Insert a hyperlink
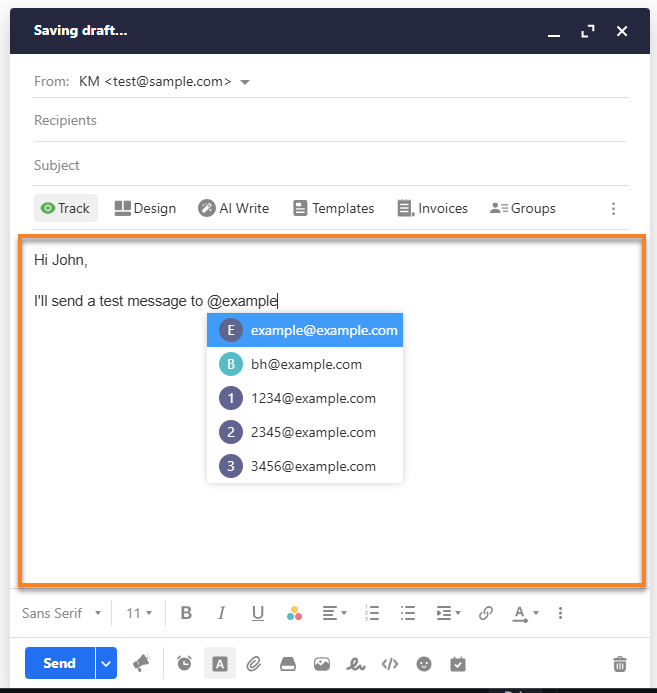The width and height of the screenshot is (657, 693). [x=486, y=613]
